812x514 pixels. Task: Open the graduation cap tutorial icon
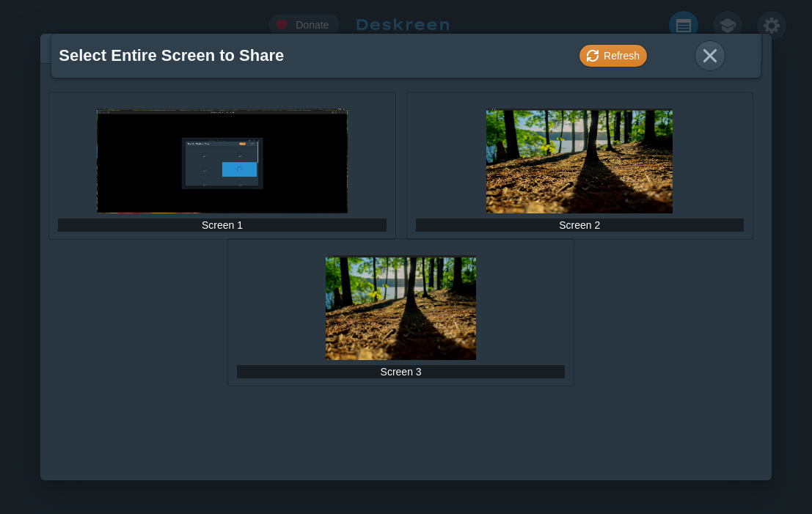click(x=727, y=26)
